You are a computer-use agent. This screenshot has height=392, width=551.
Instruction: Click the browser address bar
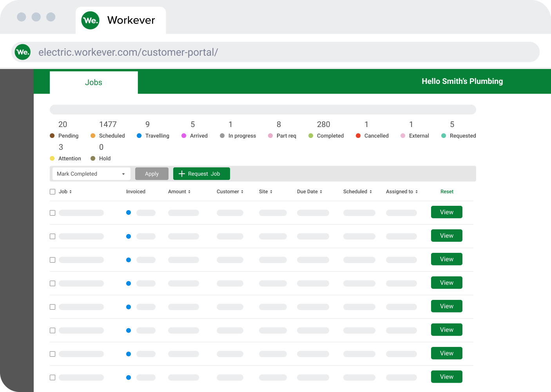click(274, 52)
